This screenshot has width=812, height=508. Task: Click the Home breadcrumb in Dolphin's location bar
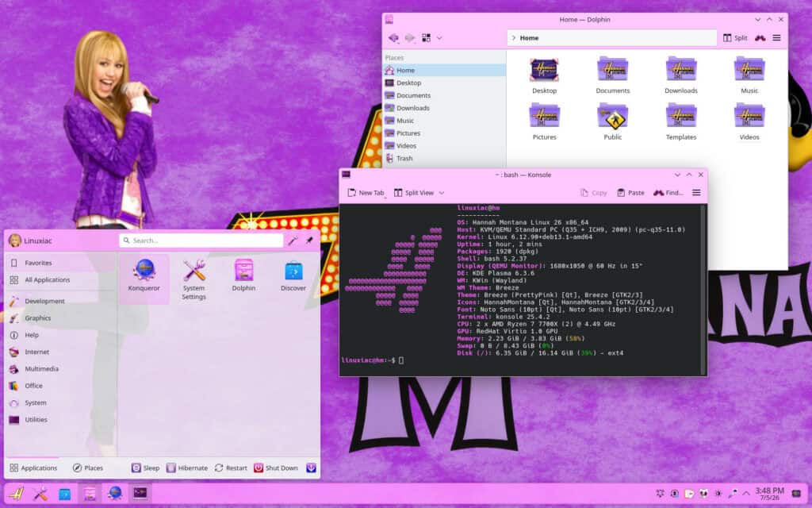[x=529, y=38]
